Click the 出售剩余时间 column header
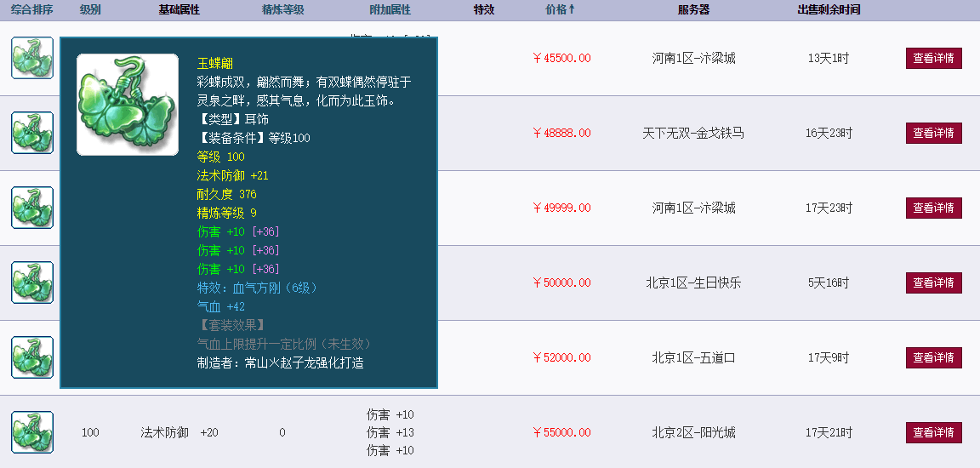The height and width of the screenshot is (468, 980). [x=829, y=10]
